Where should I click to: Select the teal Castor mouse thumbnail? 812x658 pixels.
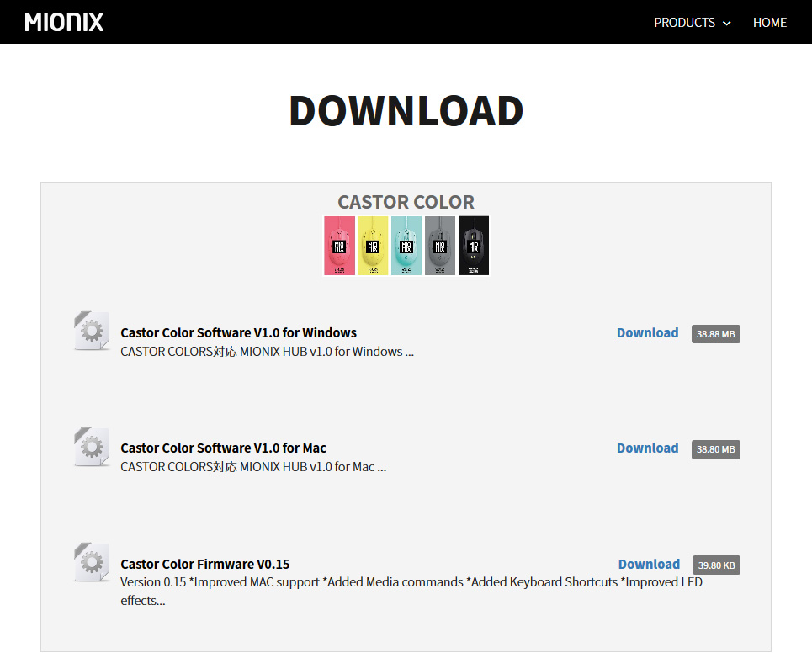click(406, 246)
